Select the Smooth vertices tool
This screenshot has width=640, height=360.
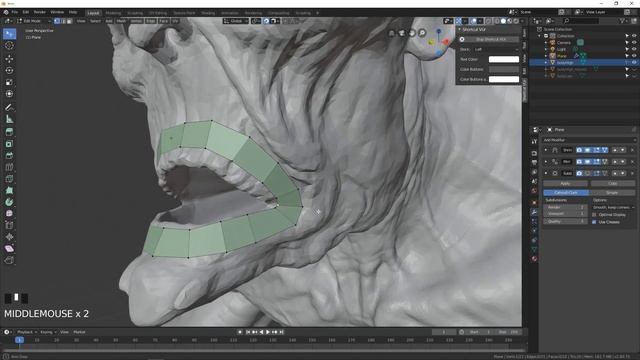click(x=9, y=213)
